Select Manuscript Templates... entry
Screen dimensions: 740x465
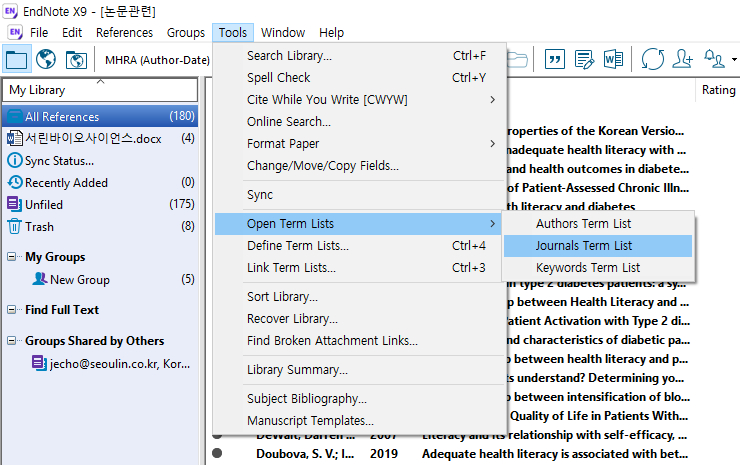click(x=361, y=421)
